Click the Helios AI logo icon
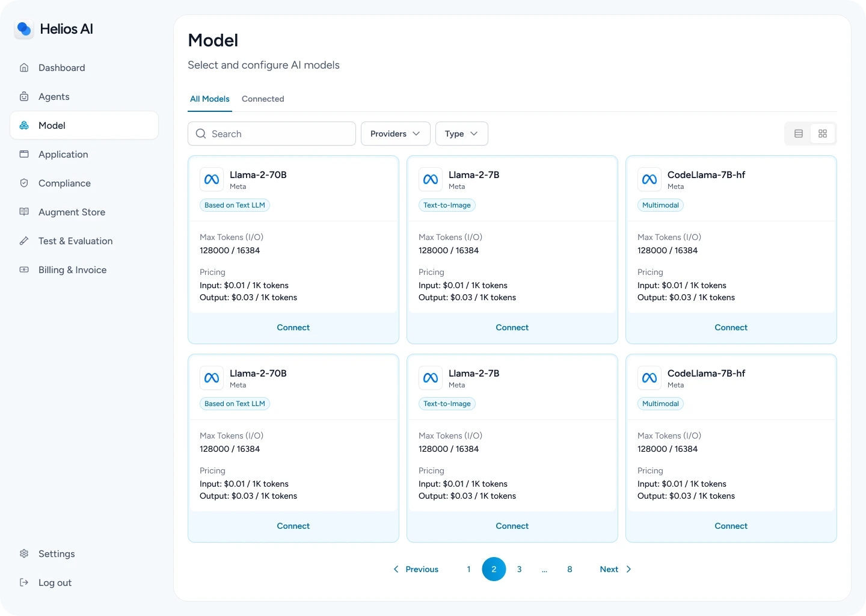 (x=24, y=29)
